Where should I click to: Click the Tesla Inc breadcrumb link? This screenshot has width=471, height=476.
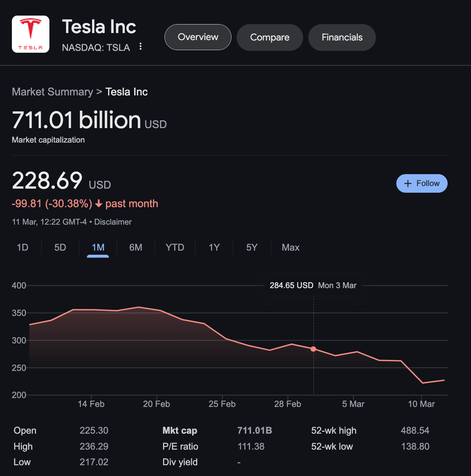click(126, 92)
